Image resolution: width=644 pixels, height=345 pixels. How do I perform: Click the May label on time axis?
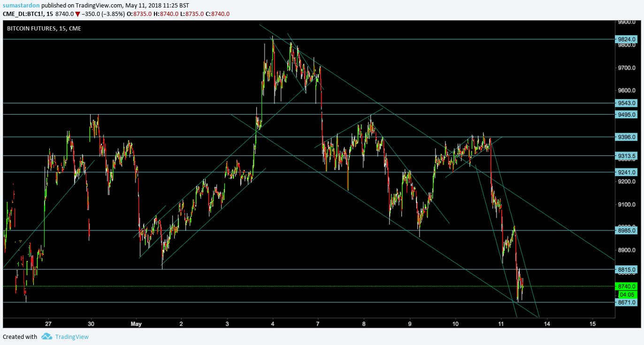[136, 324]
